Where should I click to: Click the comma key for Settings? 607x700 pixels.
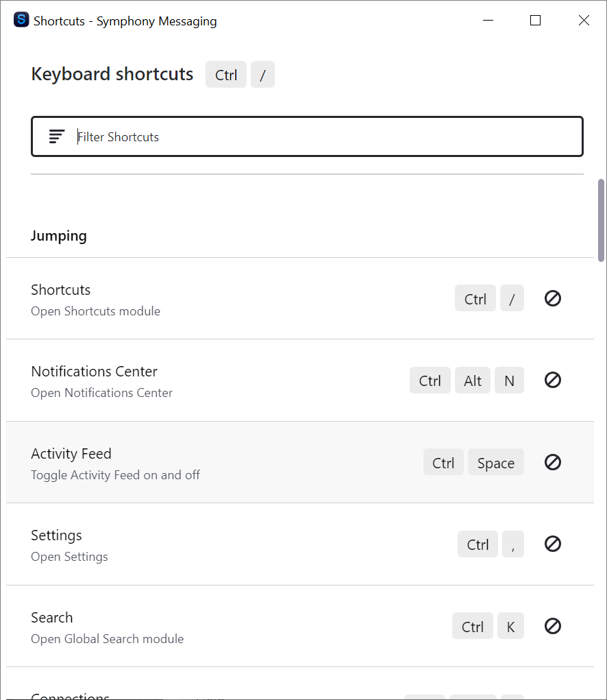click(512, 544)
